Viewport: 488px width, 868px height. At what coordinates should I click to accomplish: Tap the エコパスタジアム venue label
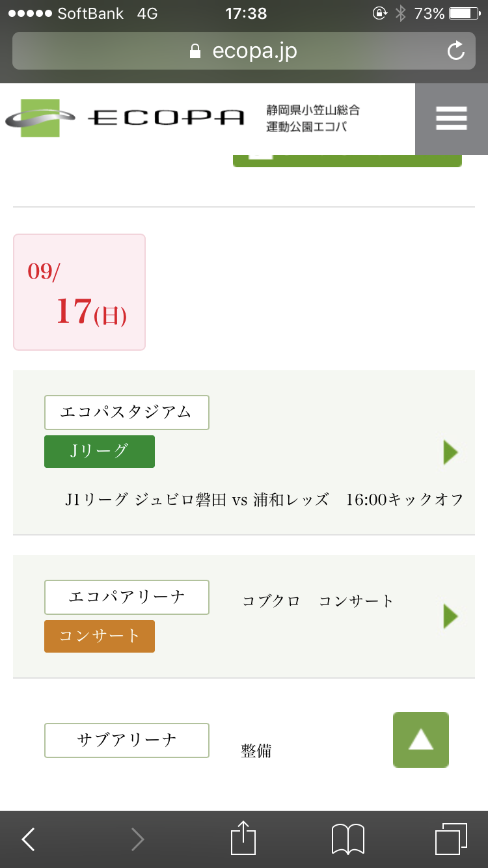tap(126, 413)
